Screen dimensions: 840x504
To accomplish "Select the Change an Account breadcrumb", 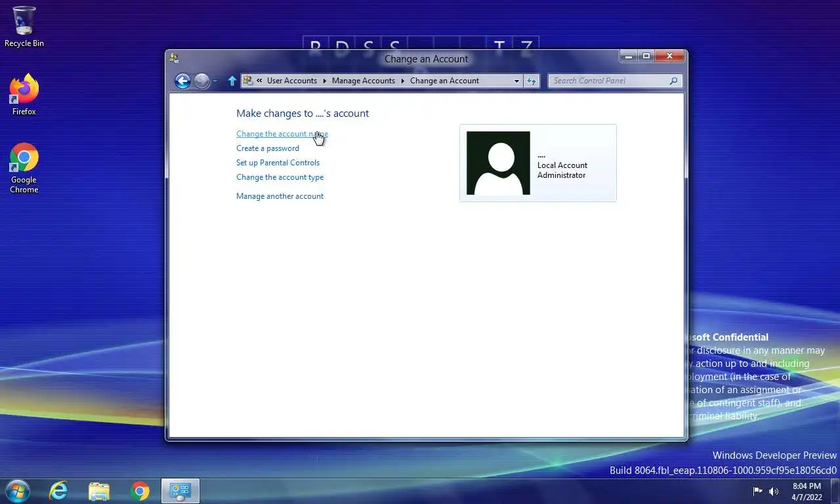I will tap(444, 81).
